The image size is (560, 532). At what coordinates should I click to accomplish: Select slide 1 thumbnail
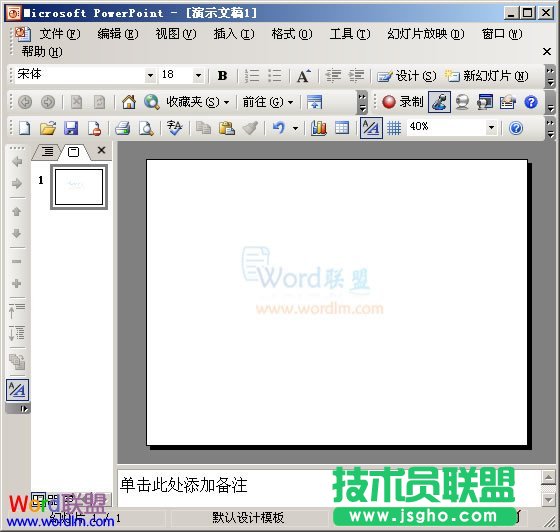[79, 187]
